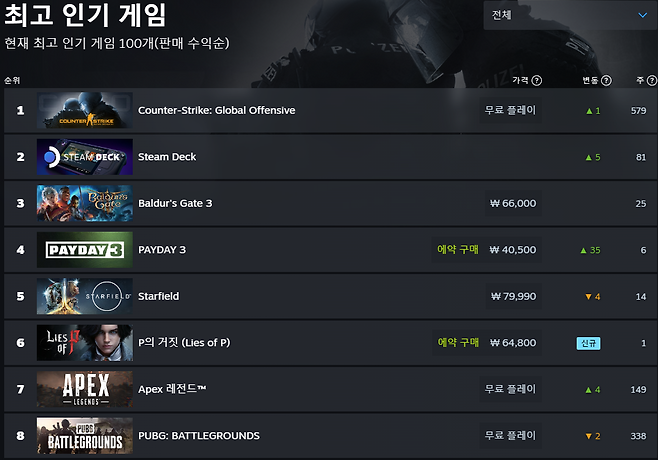This screenshot has height=460, width=658.
Task: Click the ₩ 66,000 price for Baldur's Gate 3
Action: coord(513,204)
